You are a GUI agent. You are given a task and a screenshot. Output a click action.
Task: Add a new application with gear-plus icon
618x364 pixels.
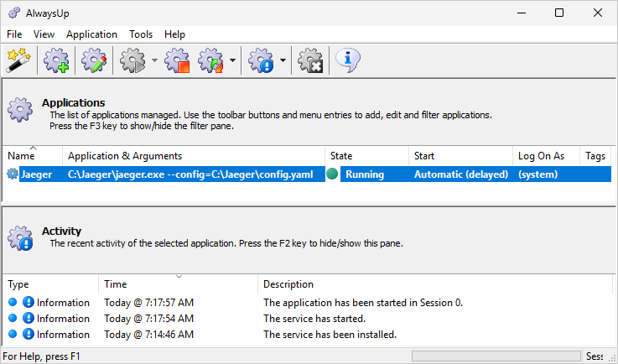pyautogui.click(x=56, y=60)
